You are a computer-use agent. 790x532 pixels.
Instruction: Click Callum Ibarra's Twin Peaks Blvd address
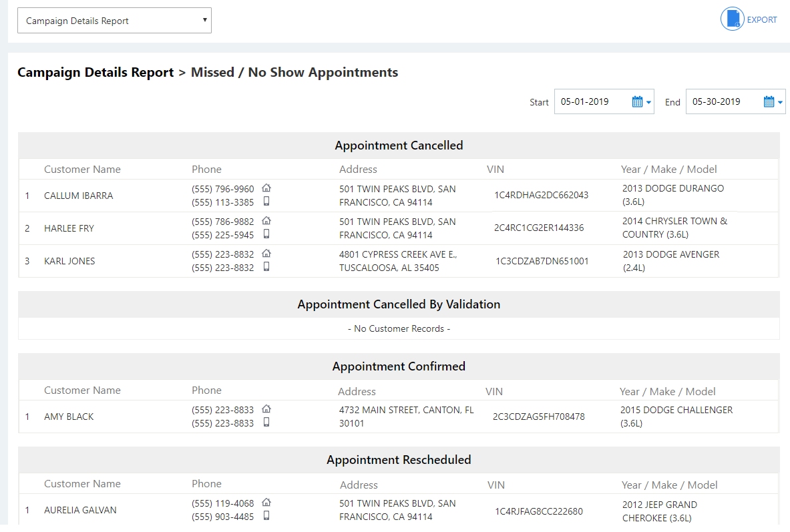pos(397,196)
